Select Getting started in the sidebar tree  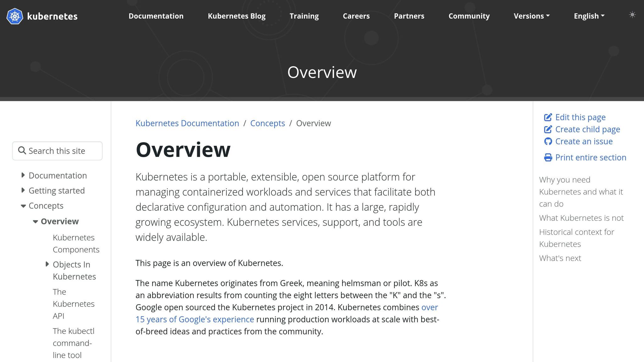pyautogui.click(x=57, y=190)
